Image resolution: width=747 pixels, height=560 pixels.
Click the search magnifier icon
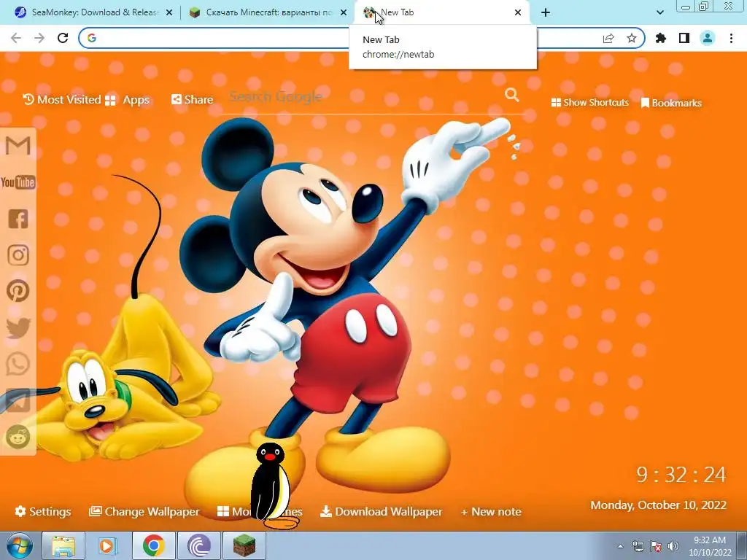click(511, 96)
